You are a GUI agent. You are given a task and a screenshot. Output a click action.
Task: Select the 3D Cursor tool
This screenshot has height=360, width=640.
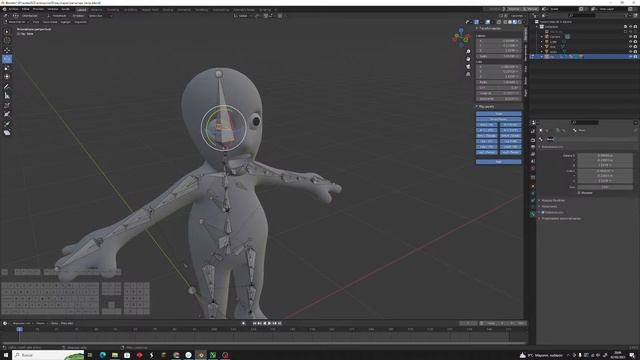coord(7,40)
